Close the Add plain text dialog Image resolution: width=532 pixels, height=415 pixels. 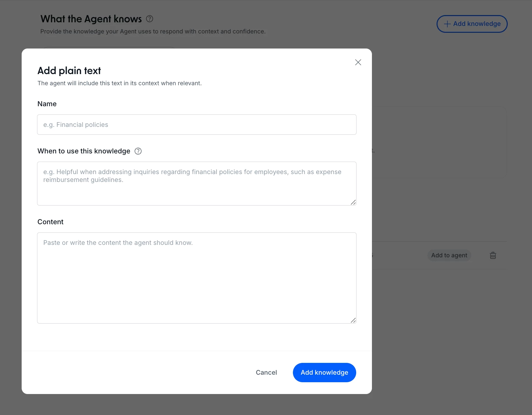coord(358,62)
